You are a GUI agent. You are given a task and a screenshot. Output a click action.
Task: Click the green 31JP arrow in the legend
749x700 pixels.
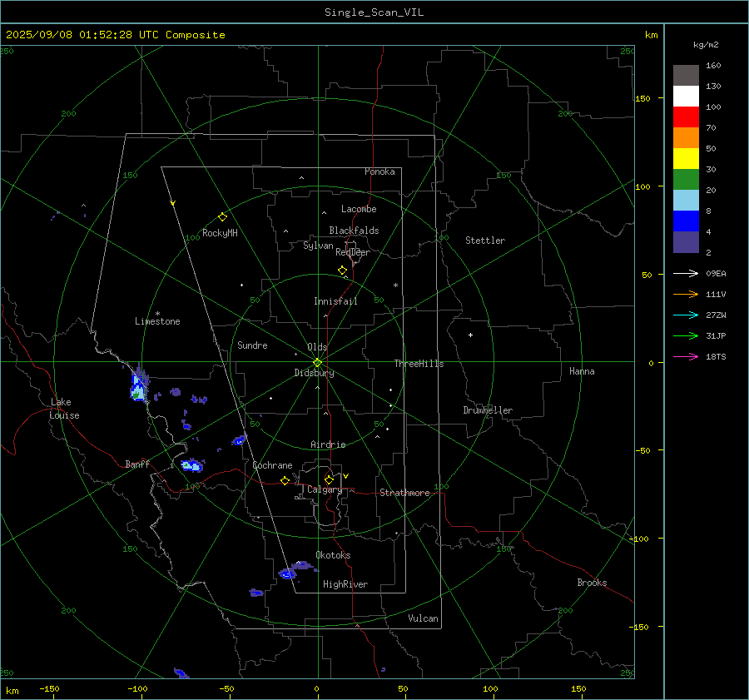686,336
